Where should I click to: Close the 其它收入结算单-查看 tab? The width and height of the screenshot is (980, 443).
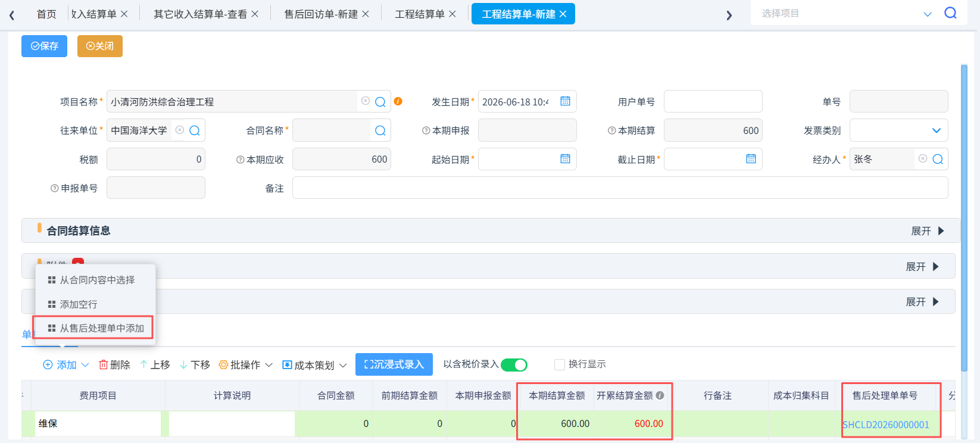point(255,14)
